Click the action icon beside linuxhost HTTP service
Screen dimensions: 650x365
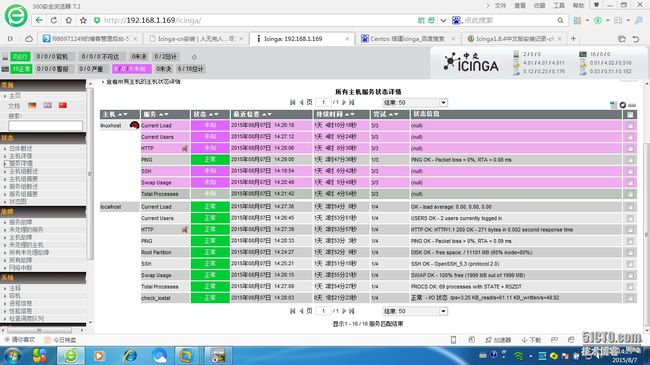click(x=184, y=148)
